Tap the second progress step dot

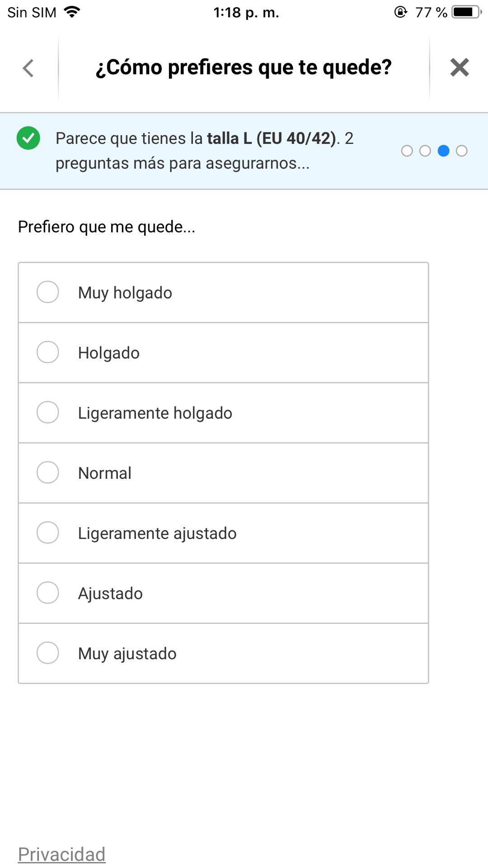click(x=425, y=151)
